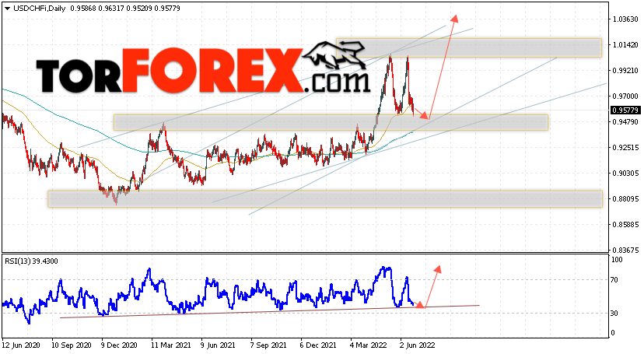
Task: Click price level 1.03630 on the axis
Action: (625, 19)
